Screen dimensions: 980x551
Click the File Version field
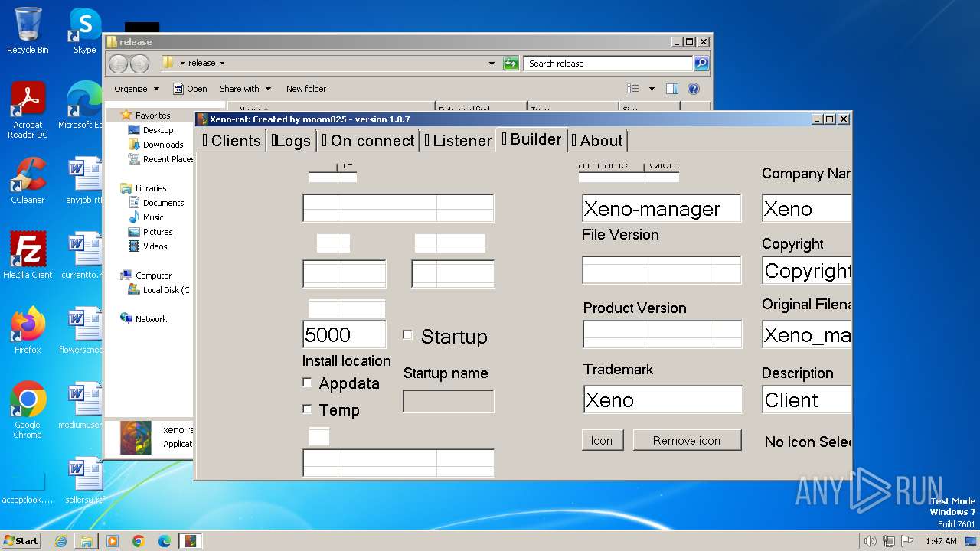click(x=661, y=269)
